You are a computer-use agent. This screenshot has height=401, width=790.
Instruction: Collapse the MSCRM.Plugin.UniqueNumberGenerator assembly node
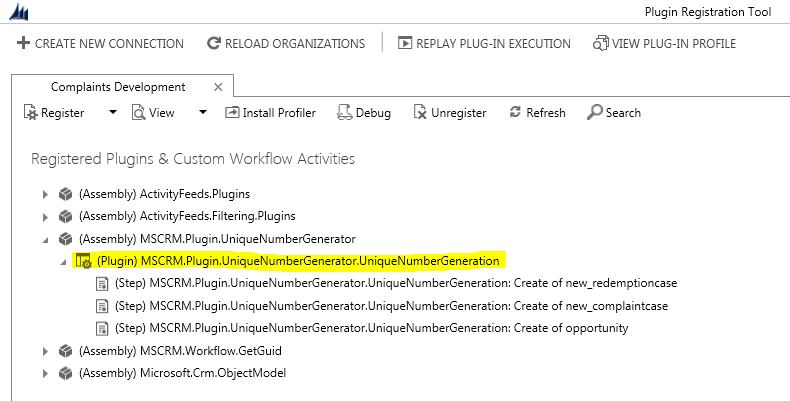tap(46, 240)
